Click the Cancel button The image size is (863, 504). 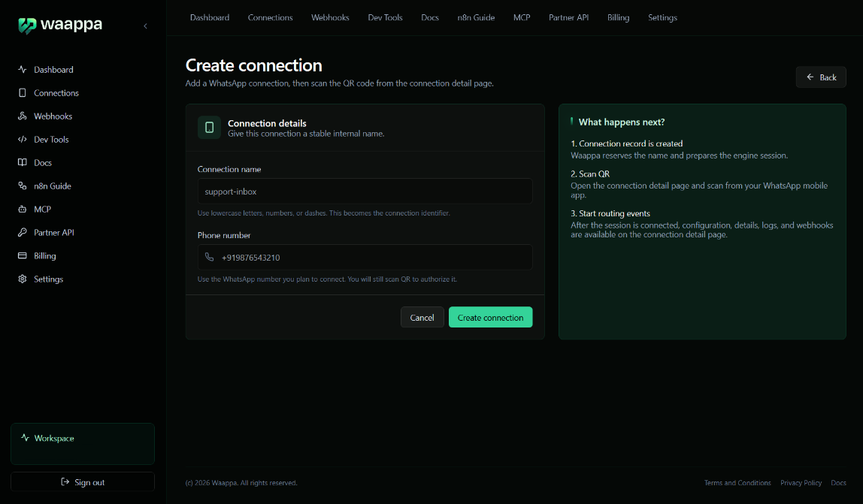[422, 318]
